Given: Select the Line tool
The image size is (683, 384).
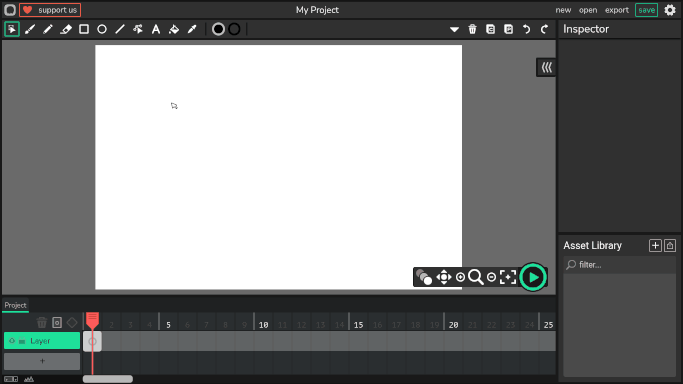Looking at the screenshot, I should point(120,29).
